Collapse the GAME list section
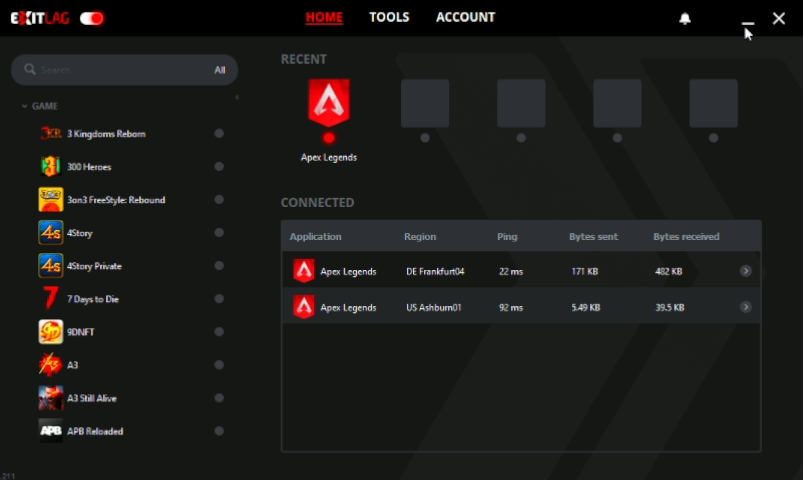Image resolution: width=803 pixels, height=480 pixels. pyautogui.click(x=24, y=106)
